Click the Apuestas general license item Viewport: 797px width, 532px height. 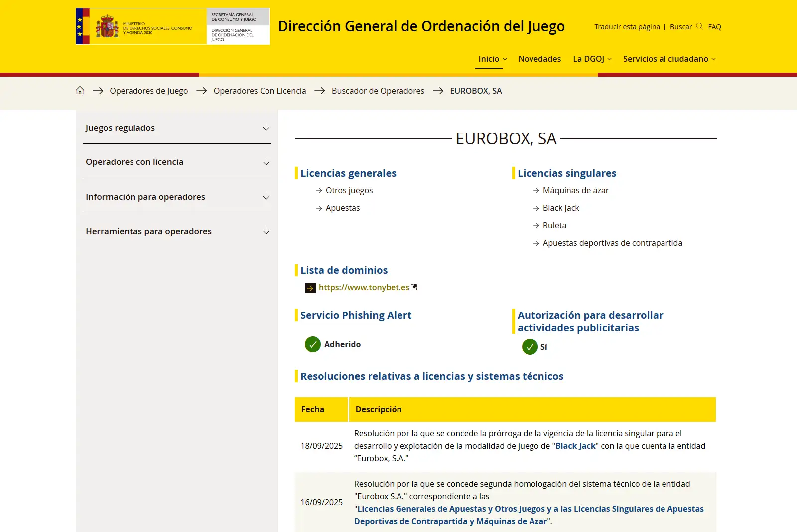(343, 208)
